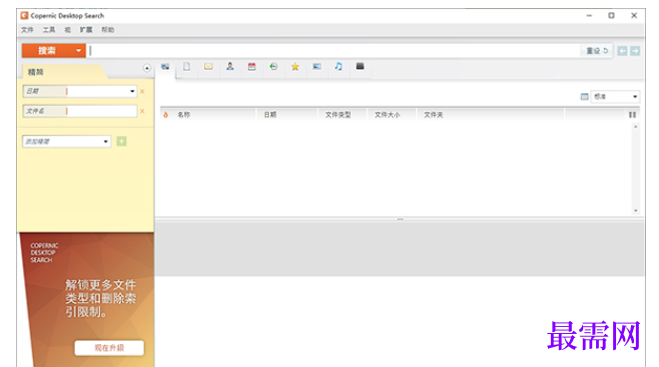The height and width of the screenshot is (367, 659).
Task: Click the results scrollbar down arrow
Action: pos(636,210)
